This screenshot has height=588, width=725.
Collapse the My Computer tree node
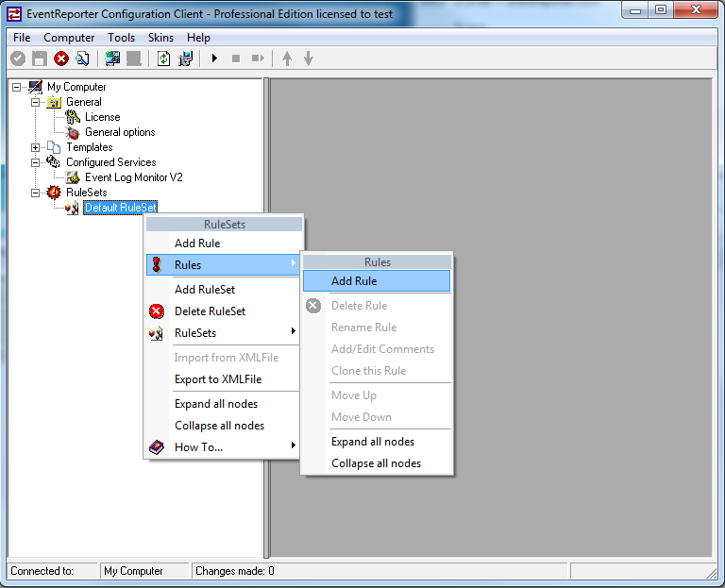17,87
